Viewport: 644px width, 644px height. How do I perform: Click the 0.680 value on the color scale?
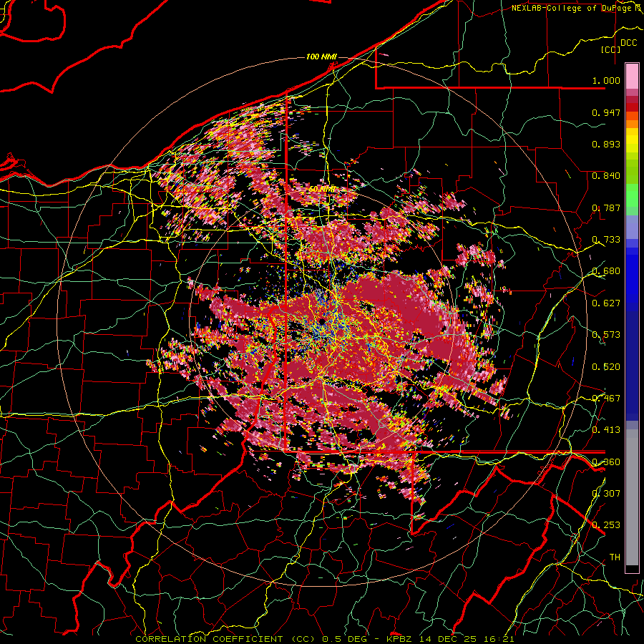pyautogui.click(x=606, y=271)
